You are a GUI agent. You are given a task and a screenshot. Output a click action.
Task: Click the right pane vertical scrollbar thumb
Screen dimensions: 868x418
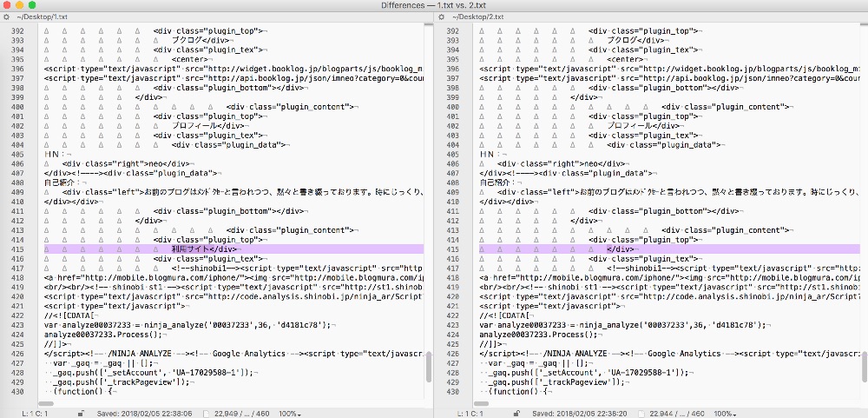pyautogui.click(x=865, y=367)
